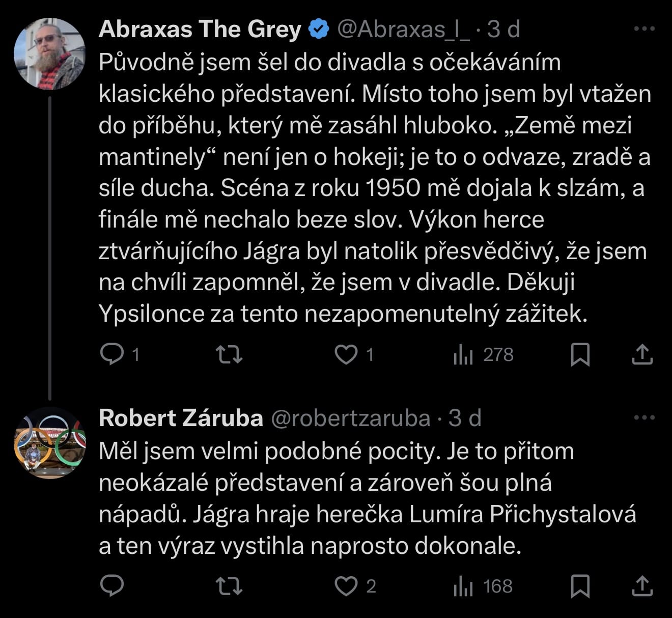Reply to Abraxas The Grey's tweet
This screenshot has height=618, width=672.
tap(112, 354)
